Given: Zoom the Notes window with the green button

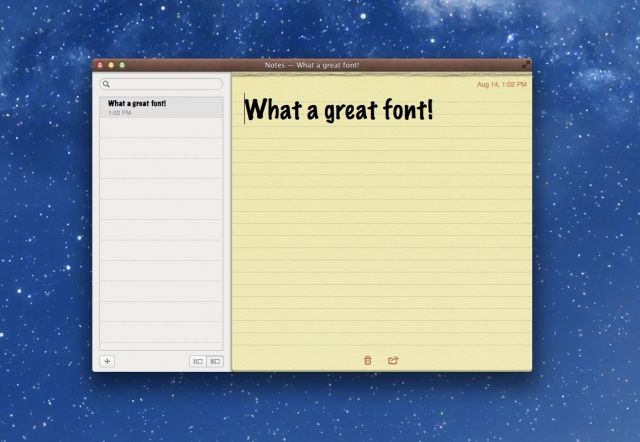Looking at the screenshot, I should [x=122, y=65].
